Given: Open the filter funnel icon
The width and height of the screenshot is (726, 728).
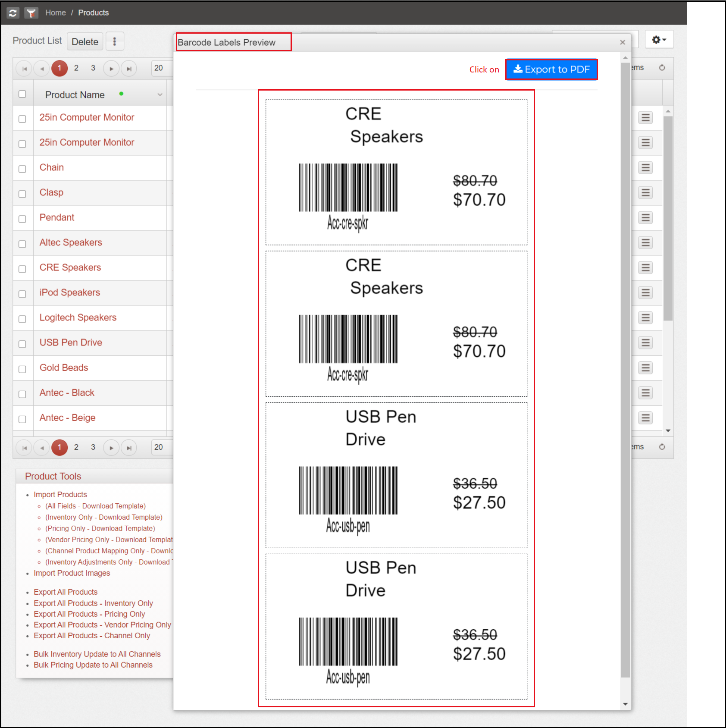Looking at the screenshot, I should [31, 13].
